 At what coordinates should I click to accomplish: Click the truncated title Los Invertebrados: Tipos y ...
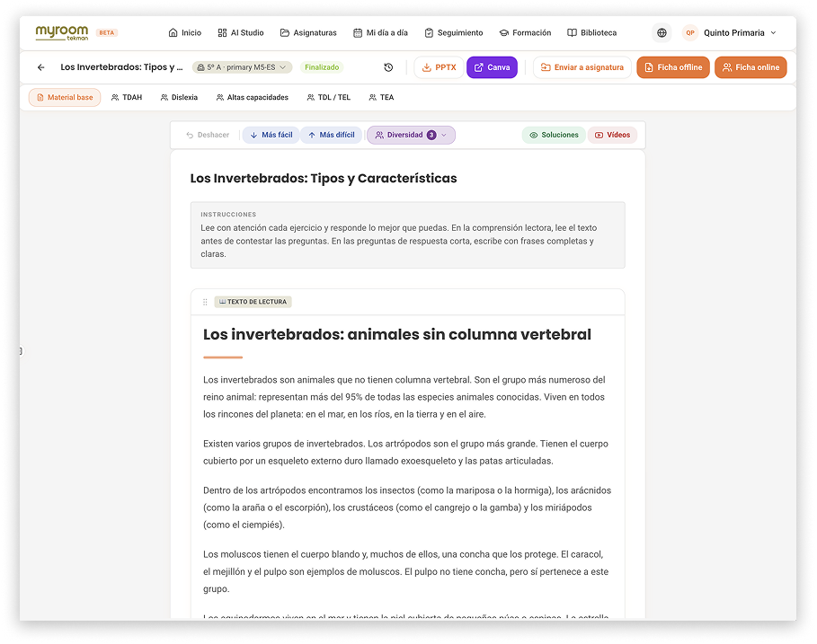click(121, 67)
